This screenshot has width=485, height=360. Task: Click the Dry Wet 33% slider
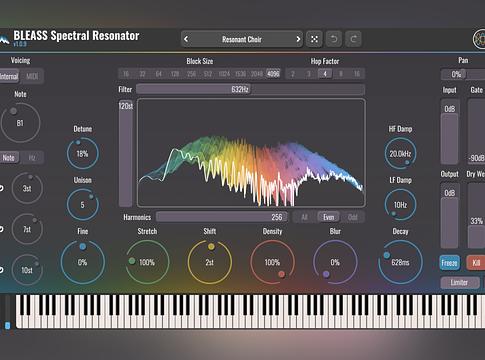[x=476, y=216]
